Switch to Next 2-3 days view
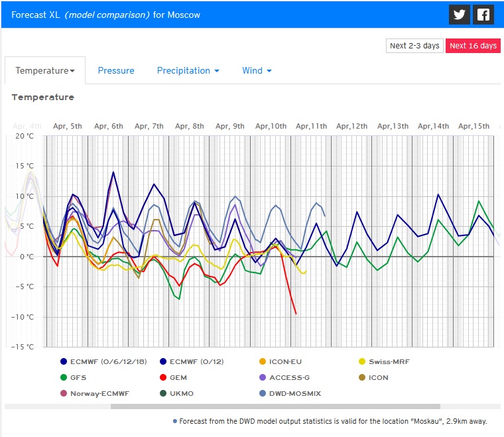 414,46
